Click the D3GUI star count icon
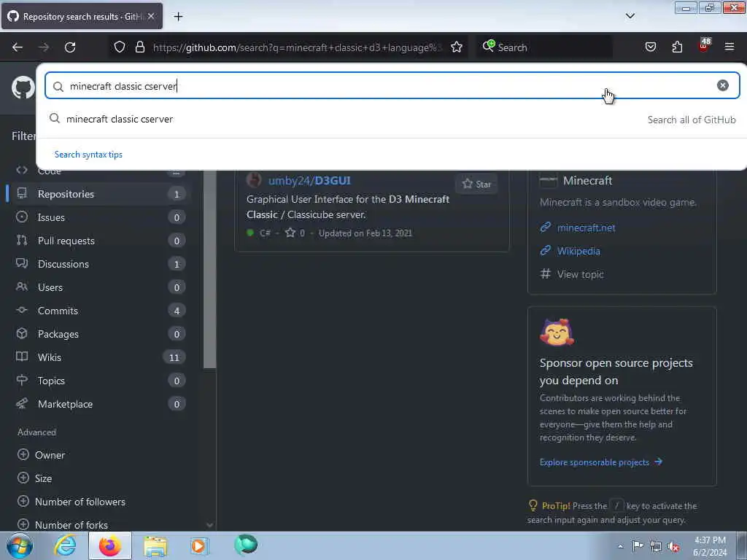 coord(290,233)
